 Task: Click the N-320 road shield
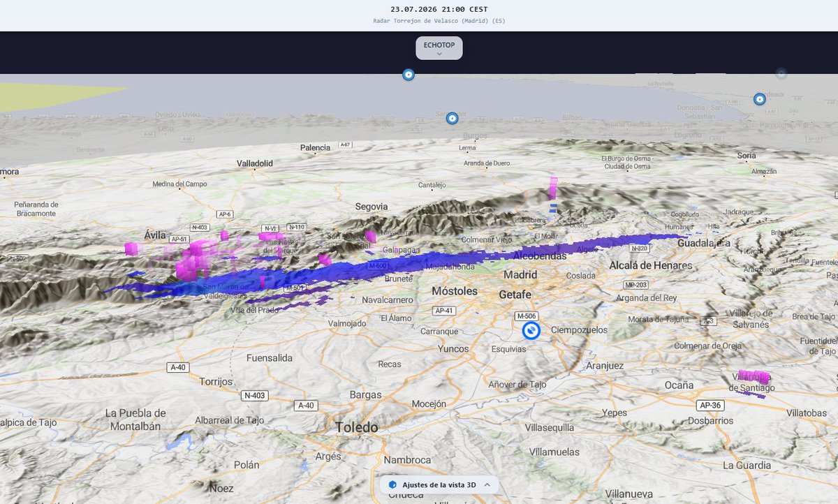tap(638, 249)
